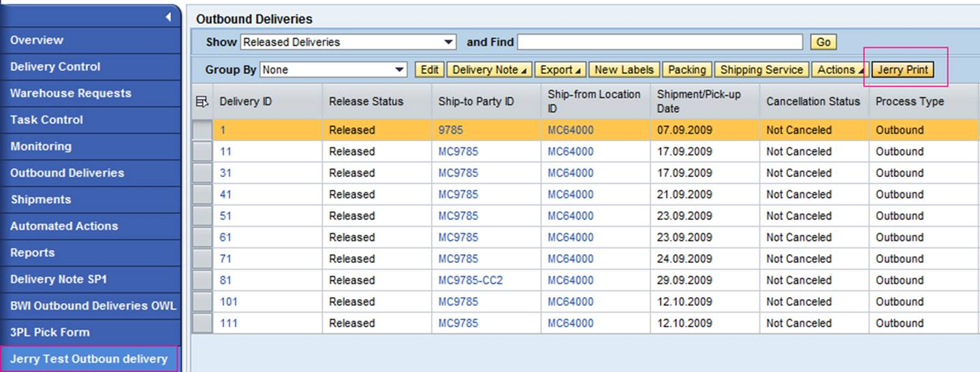Open ship-to party MC9785-CC2 link
The height and width of the screenshot is (372, 980).
pos(471,280)
